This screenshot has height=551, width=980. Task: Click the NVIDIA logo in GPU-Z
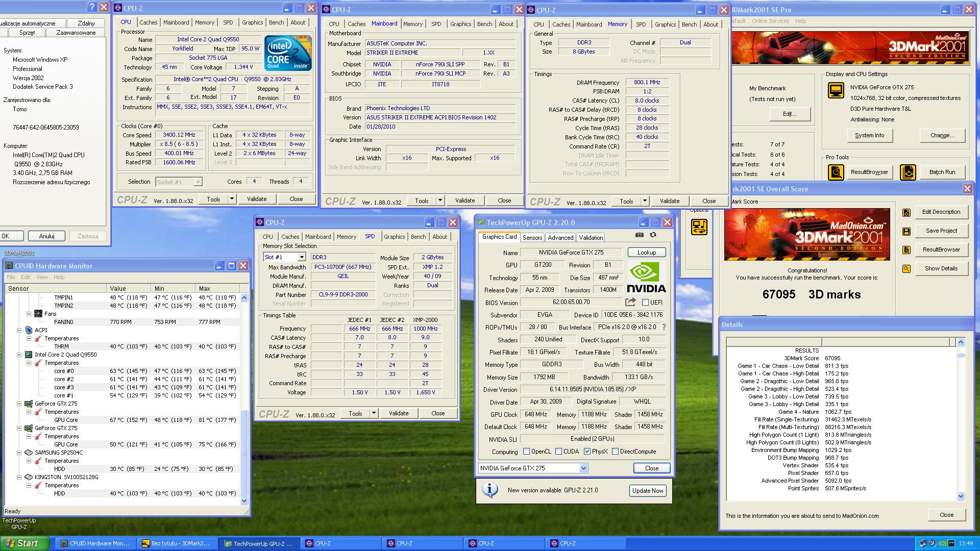[646, 278]
